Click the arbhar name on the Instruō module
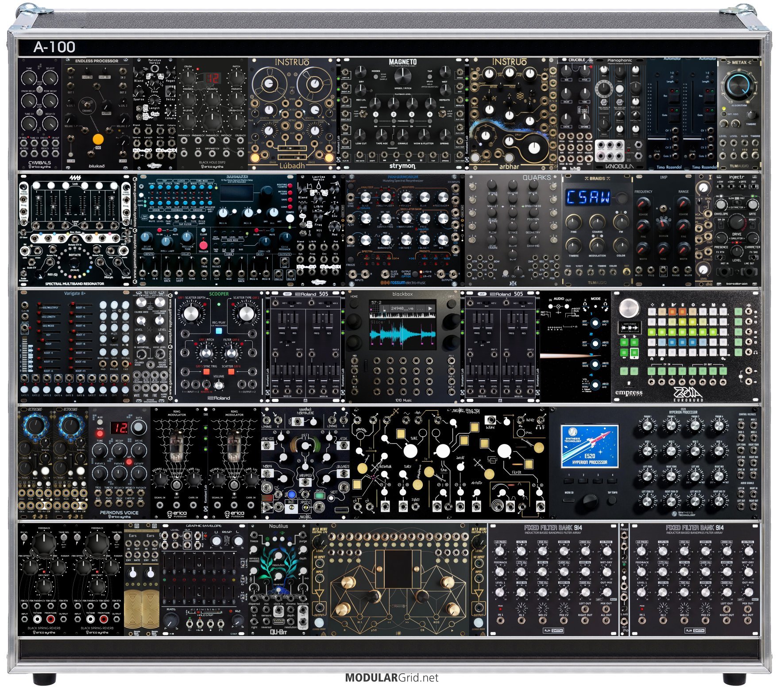This screenshot has width=784, height=687. click(509, 166)
